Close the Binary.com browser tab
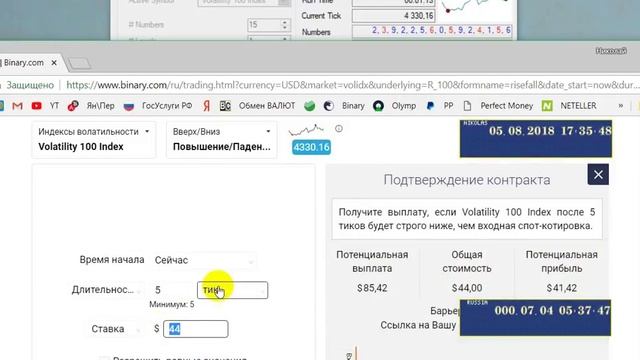 pos(54,63)
